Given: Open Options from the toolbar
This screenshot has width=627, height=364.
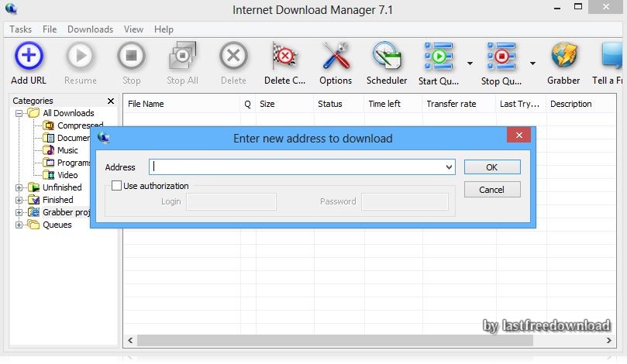Looking at the screenshot, I should click(x=336, y=56).
